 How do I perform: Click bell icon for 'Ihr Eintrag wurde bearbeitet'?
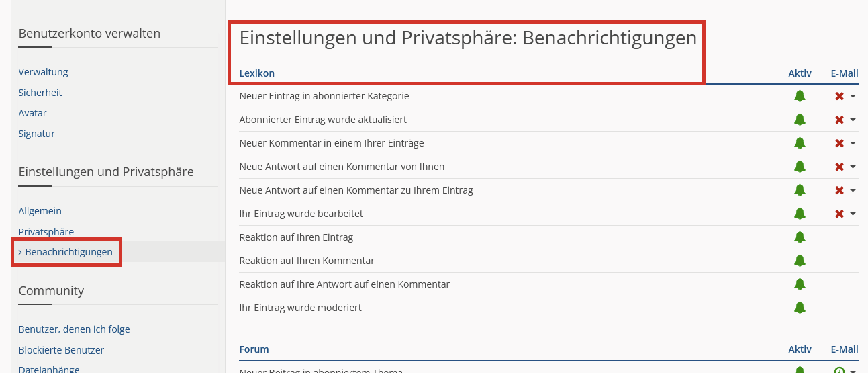(x=800, y=214)
